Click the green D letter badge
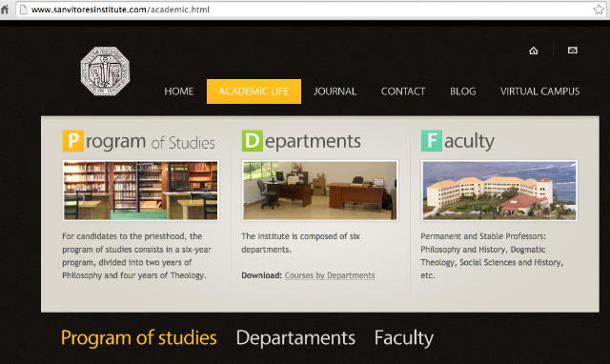Image resolution: width=610 pixels, height=364 pixels. [x=253, y=141]
